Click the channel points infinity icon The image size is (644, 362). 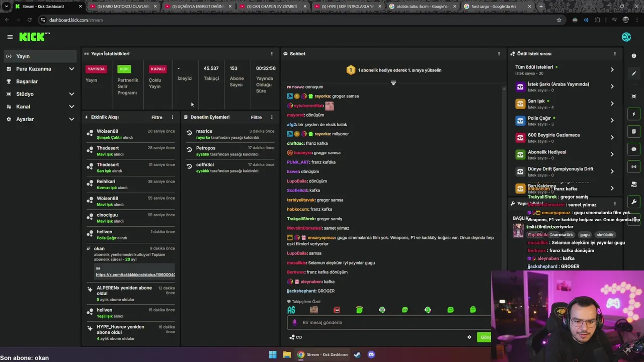pyautogui.click(x=296, y=337)
